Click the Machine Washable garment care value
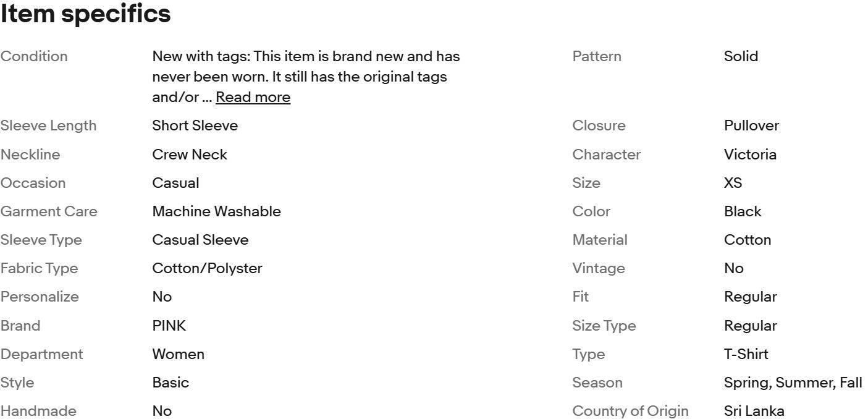 click(x=216, y=211)
